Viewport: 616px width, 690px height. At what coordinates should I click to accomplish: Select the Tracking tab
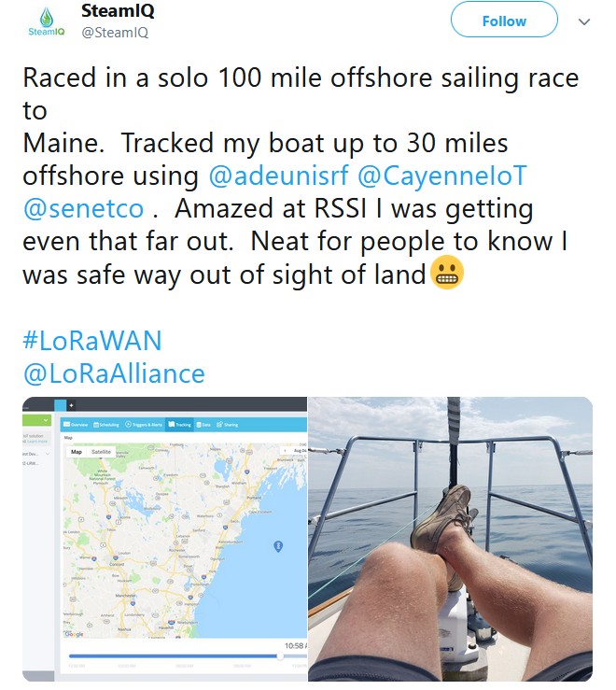tap(179, 425)
